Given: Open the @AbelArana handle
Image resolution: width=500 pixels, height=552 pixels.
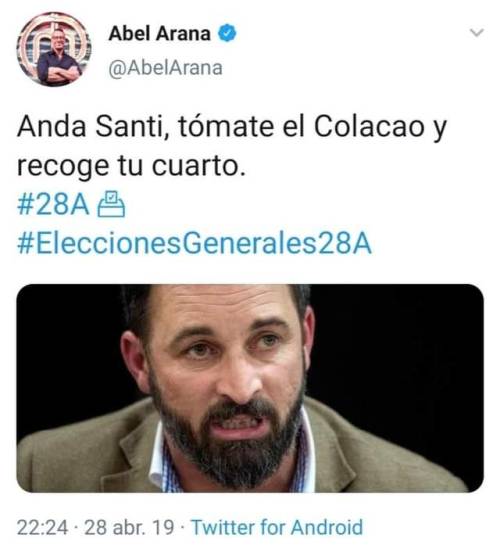Looking at the screenshot, I should coord(165,68).
